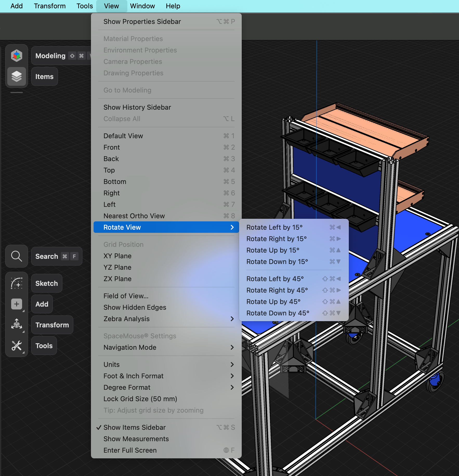Click the Tools label in sidebar

pos(44,346)
